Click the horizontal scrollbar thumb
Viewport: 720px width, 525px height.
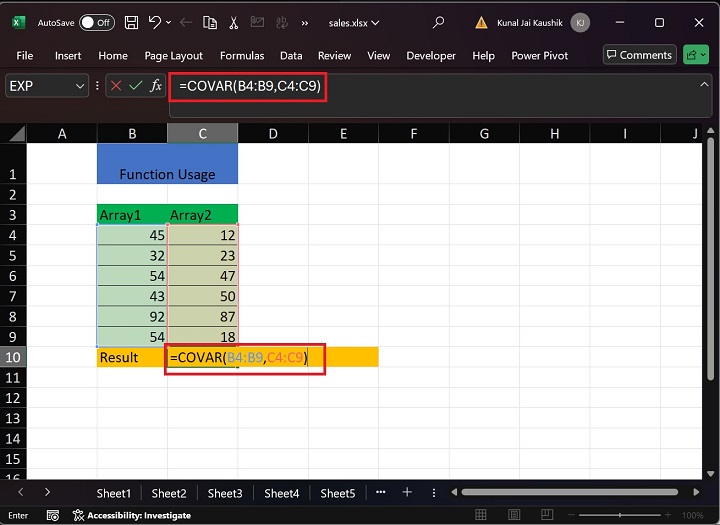pos(569,492)
